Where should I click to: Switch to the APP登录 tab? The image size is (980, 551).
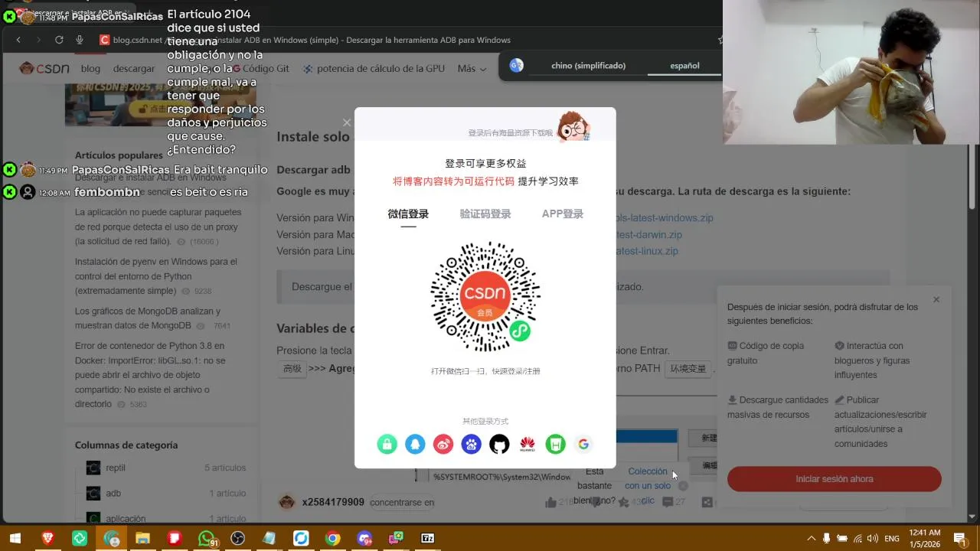563,214
